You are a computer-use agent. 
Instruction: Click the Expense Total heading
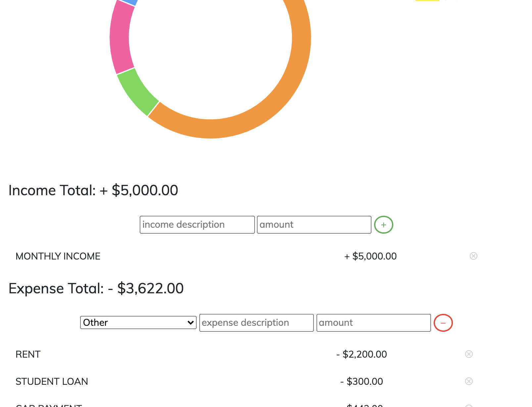96,288
